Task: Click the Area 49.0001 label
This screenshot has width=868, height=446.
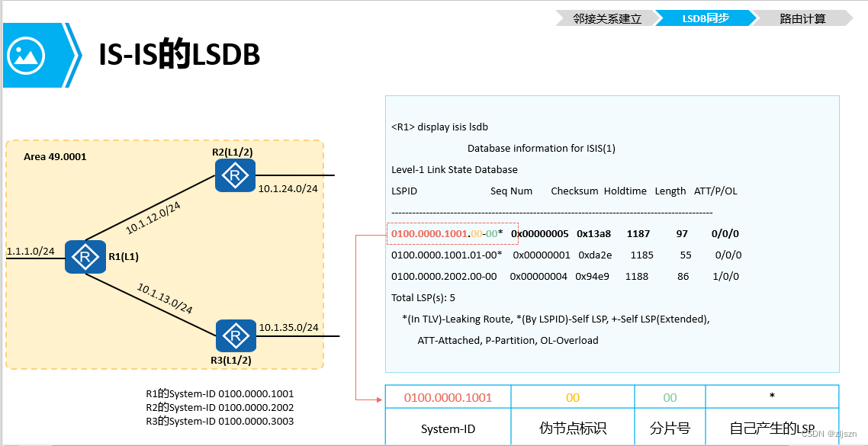Action: click(55, 157)
